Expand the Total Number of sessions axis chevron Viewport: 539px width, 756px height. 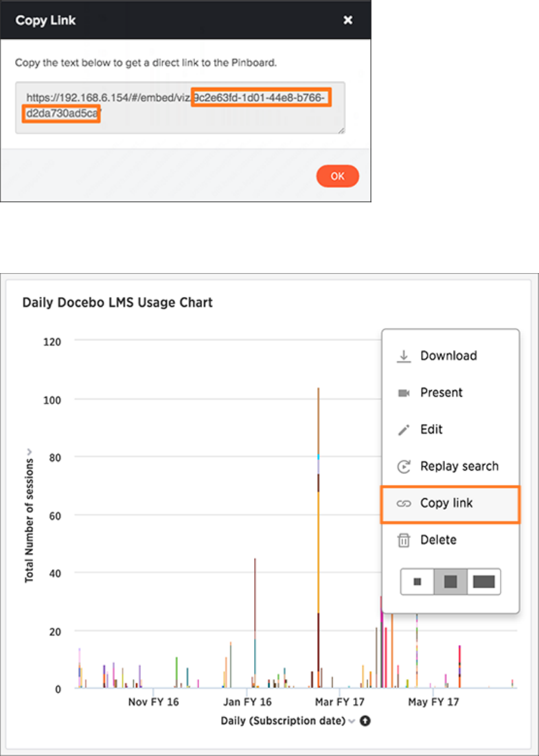point(30,452)
